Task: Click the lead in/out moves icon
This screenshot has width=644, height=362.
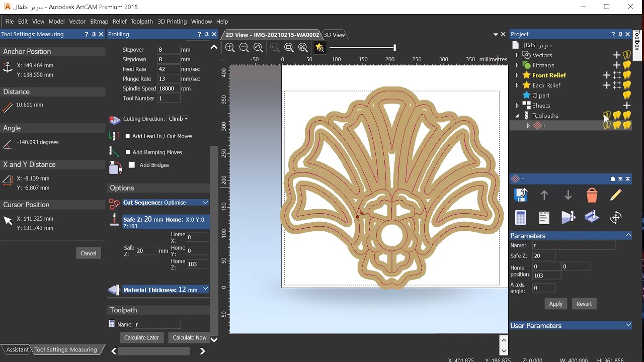Action: pos(114,136)
